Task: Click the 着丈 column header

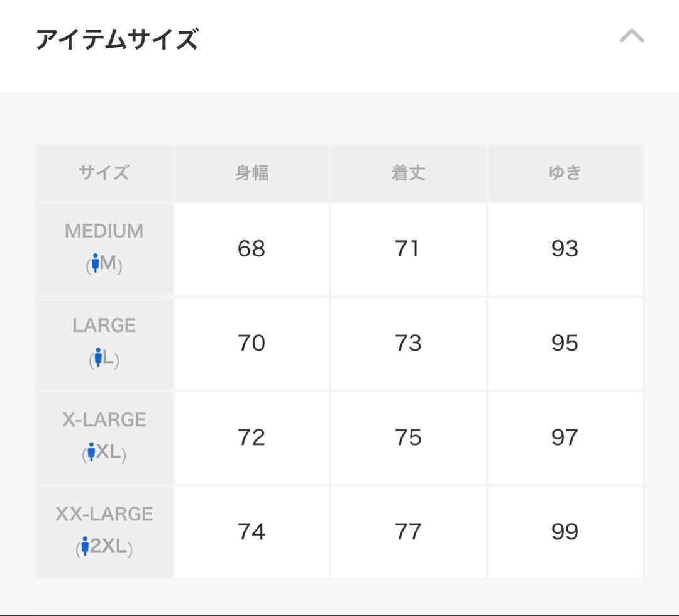Action: point(408,172)
